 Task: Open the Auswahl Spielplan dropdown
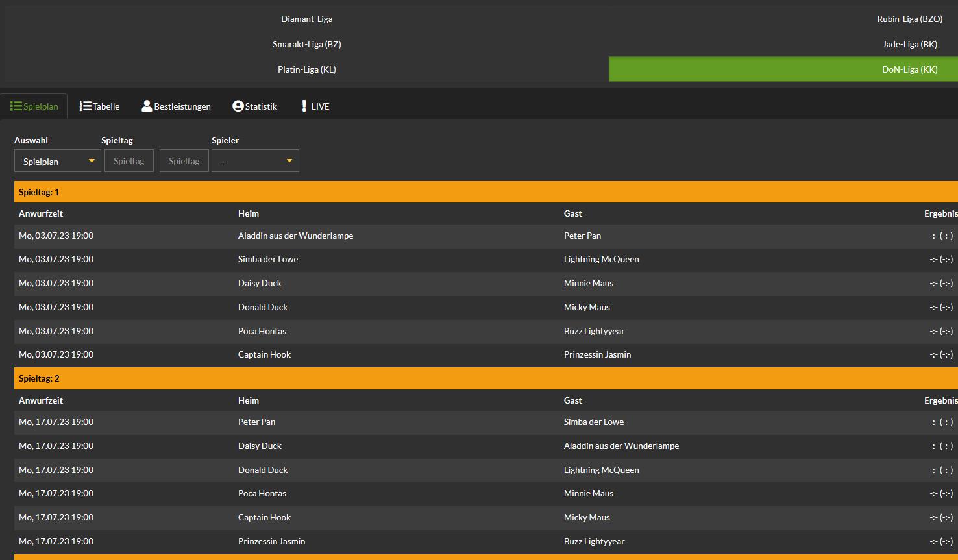(57, 162)
